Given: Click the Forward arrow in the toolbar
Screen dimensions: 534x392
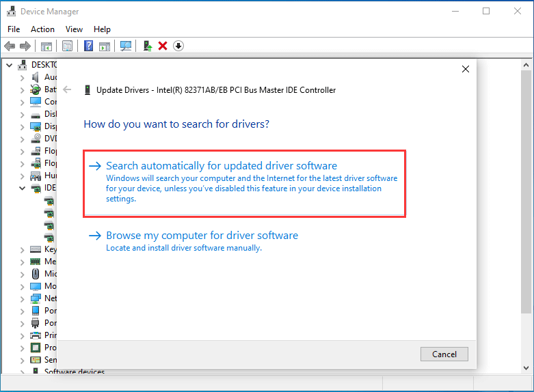Looking at the screenshot, I should point(25,46).
